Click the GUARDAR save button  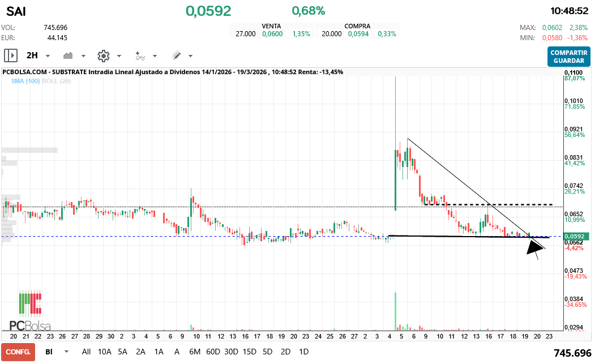tap(568, 59)
